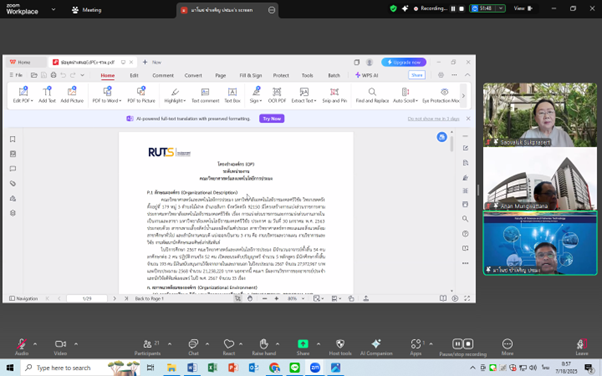The height and width of the screenshot is (376, 602).
Task: Open the attachments panel in left sidebar
Action: (13, 184)
